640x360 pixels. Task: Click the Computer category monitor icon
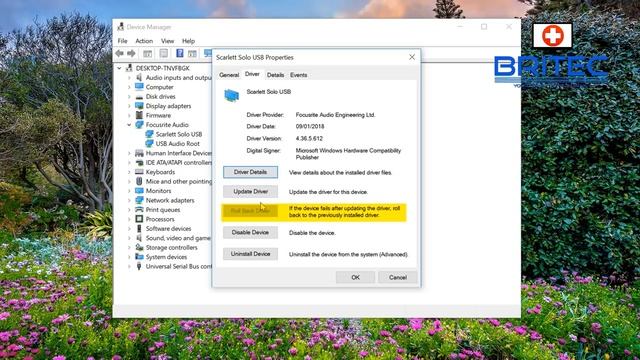tap(139, 87)
